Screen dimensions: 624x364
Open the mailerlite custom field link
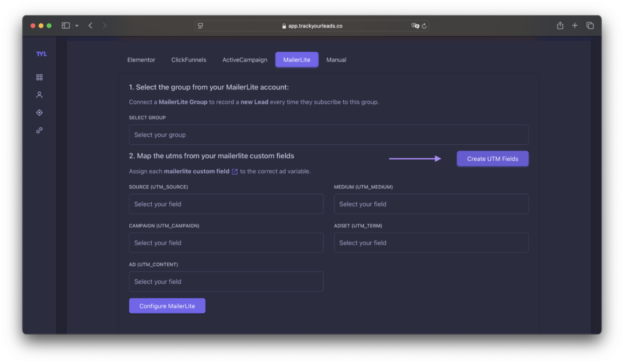point(197,171)
